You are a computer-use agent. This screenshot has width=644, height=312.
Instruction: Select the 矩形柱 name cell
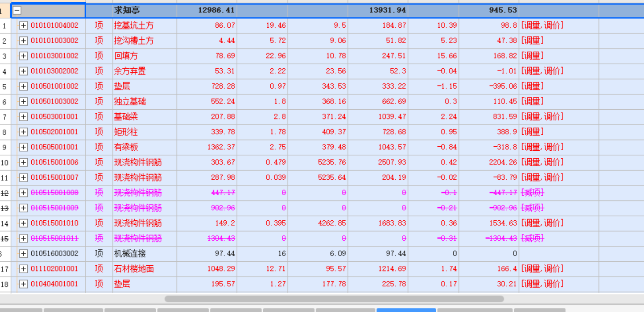pos(144,132)
